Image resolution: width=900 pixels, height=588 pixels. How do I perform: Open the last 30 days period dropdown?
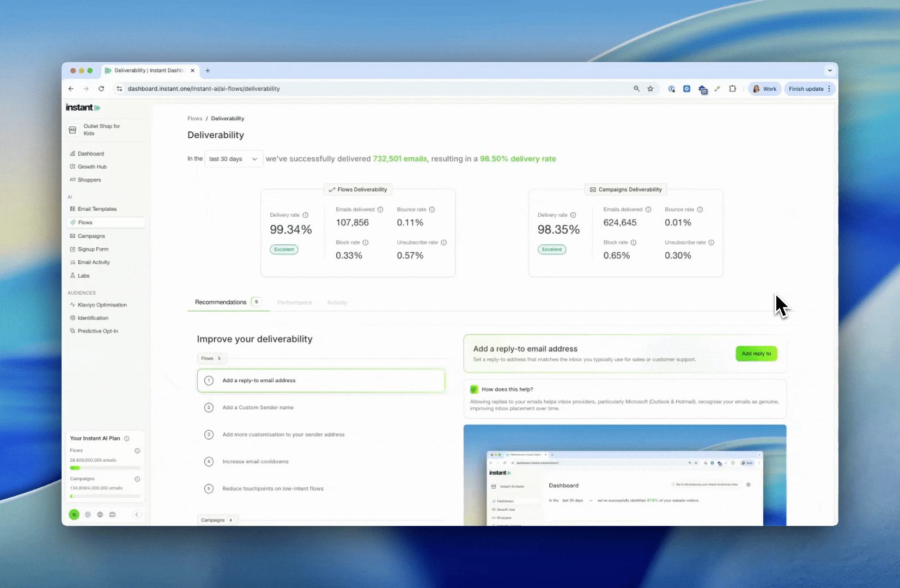(x=233, y=159)
